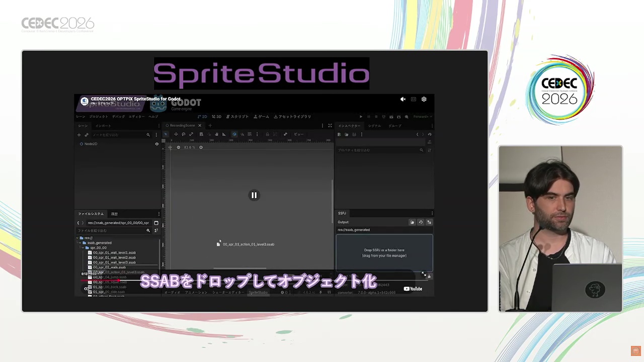Open the プロジェクト menu
The height and width of the screenshot is (362, 644).
click(x=99, y=117)
